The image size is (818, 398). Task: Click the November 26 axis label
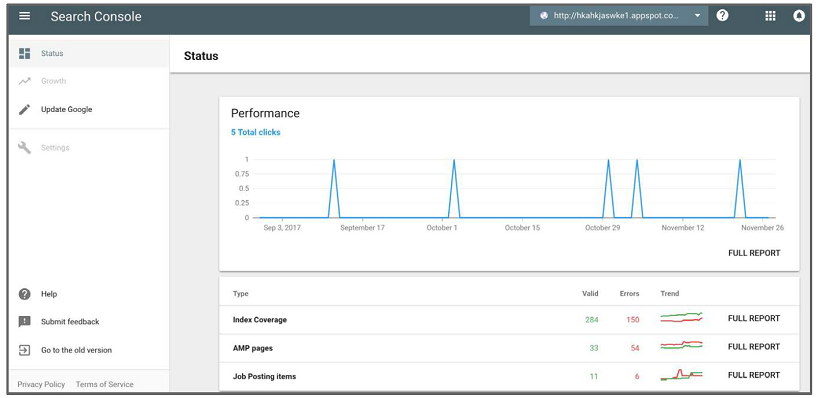click(762, 228)
